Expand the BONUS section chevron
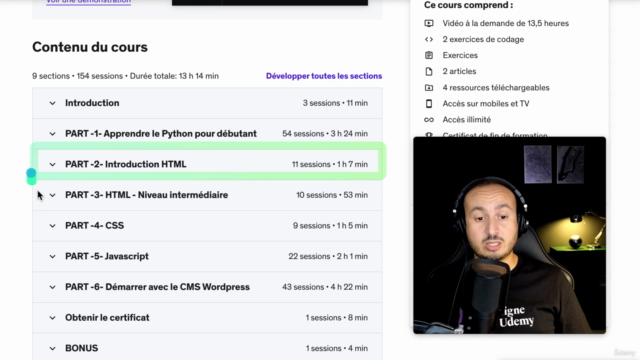The height and width of the screenshot is (360, 640). [52, 348]
